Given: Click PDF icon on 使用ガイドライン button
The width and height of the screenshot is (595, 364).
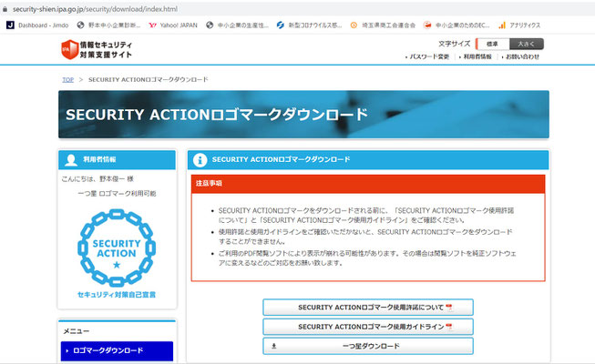Looking at the screenshot, I should (449, 327).
